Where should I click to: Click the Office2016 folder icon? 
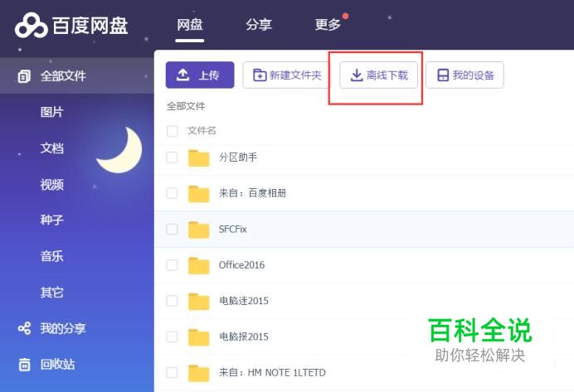point(199,265)
